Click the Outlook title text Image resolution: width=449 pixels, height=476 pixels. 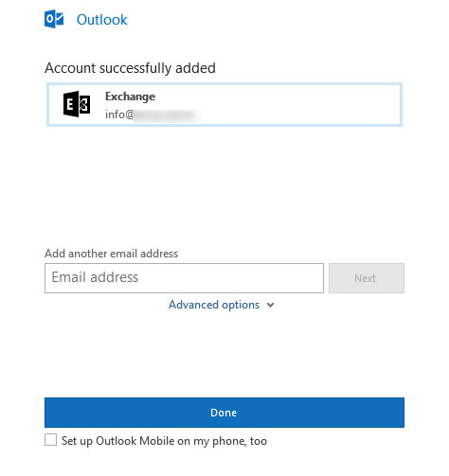102,20
